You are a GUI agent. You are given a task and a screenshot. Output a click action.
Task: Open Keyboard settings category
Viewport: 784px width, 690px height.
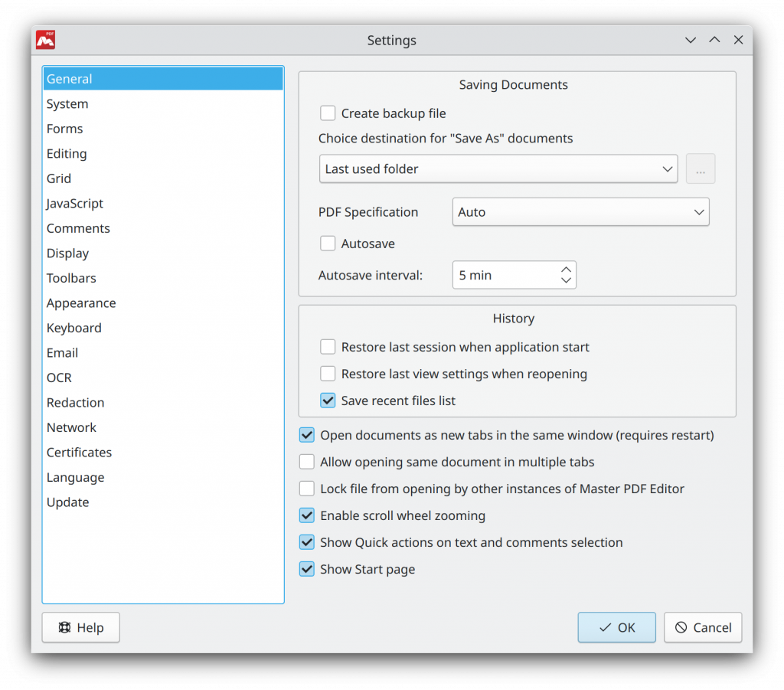point(164,328)
